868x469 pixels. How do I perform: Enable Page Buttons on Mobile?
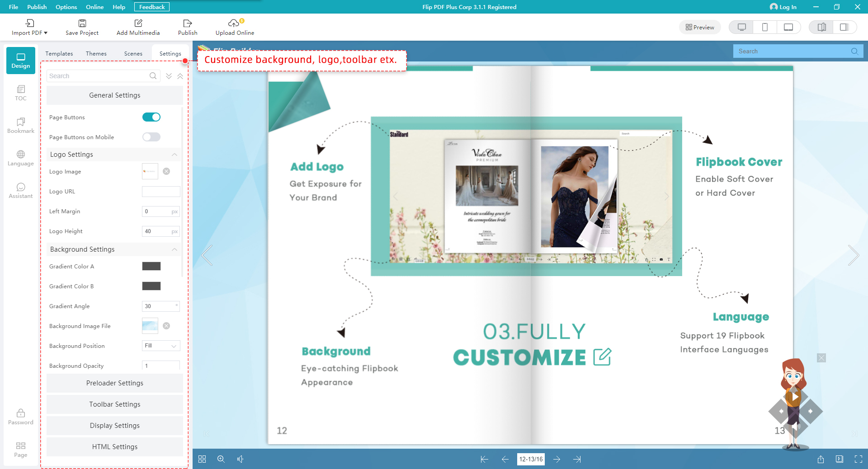[151, 137]
